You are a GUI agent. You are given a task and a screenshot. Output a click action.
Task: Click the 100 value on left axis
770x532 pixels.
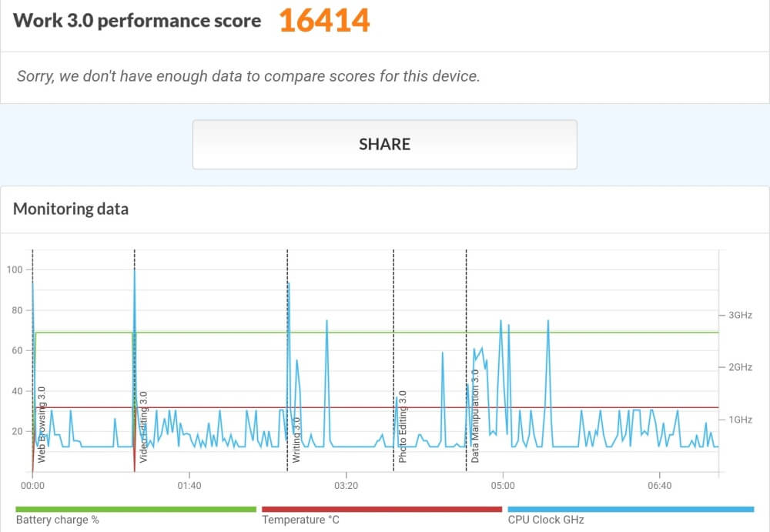tap(15, 269)
